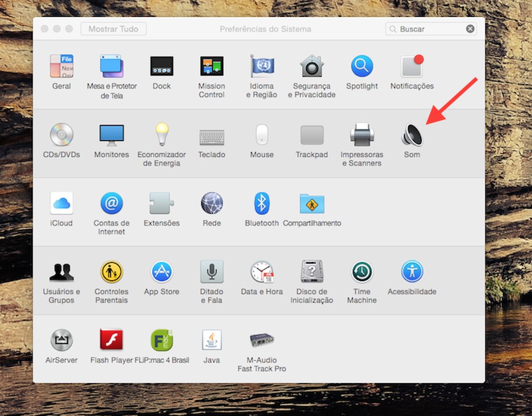532x416 pixels.
Task: Open M-Audio Fast Track Pro settings
Action: coord(261,340)
